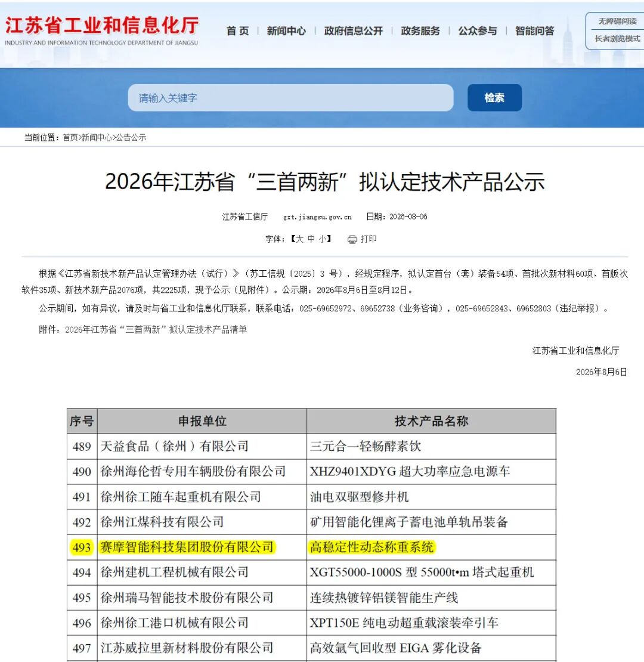Switch to 长者浏览模式

point(617,39)
